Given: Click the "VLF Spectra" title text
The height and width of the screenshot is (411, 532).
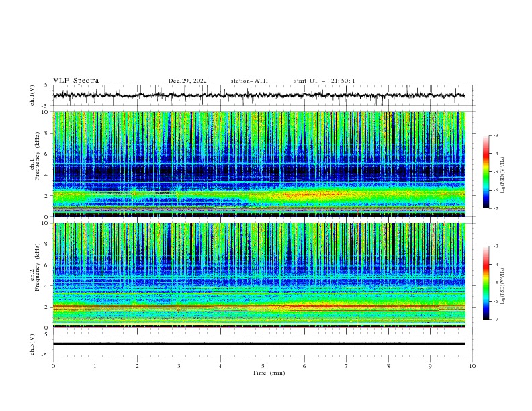Looking at the screenshot, I should (x=76, y=81).
